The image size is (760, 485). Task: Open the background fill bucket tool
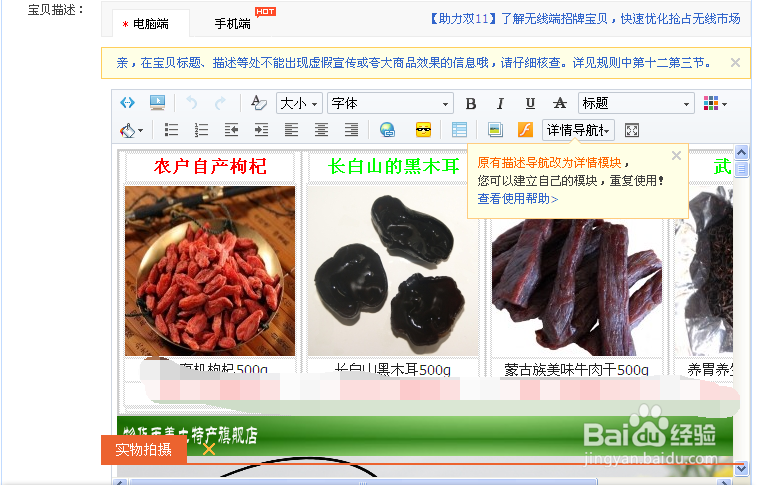click(131, 130)
